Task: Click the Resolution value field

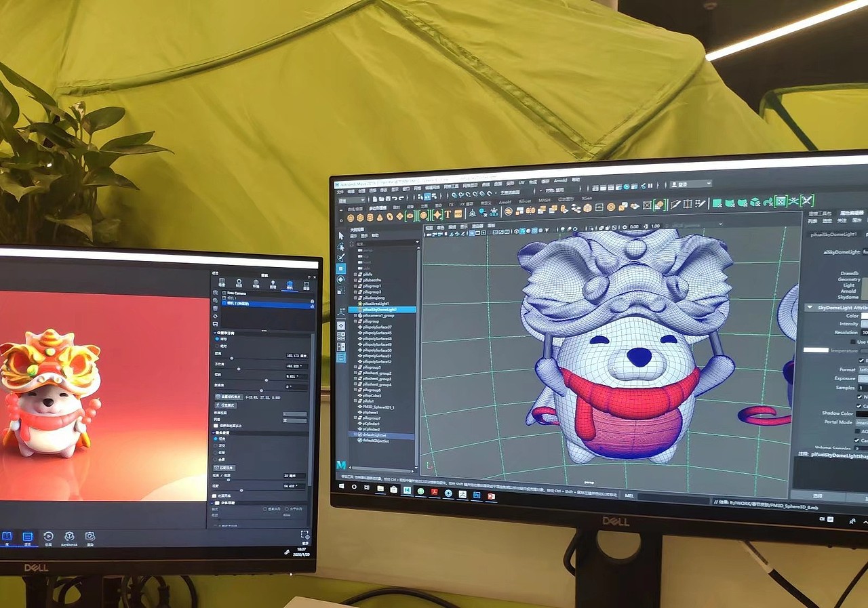Action: (x=864, y=333)
